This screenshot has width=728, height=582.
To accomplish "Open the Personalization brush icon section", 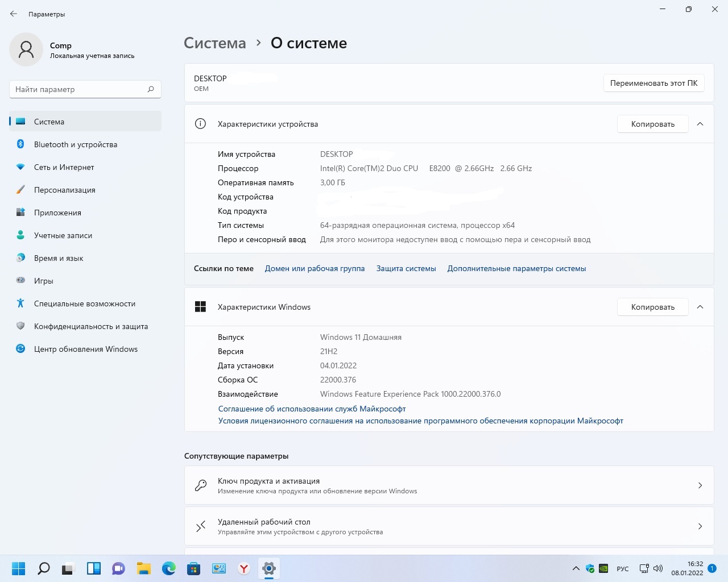I will pos(20,190).
